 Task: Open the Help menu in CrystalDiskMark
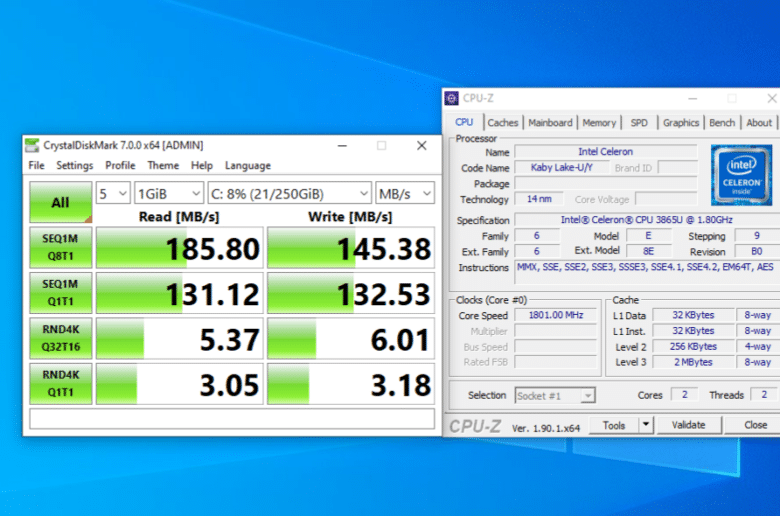click(x=201, y=165)
